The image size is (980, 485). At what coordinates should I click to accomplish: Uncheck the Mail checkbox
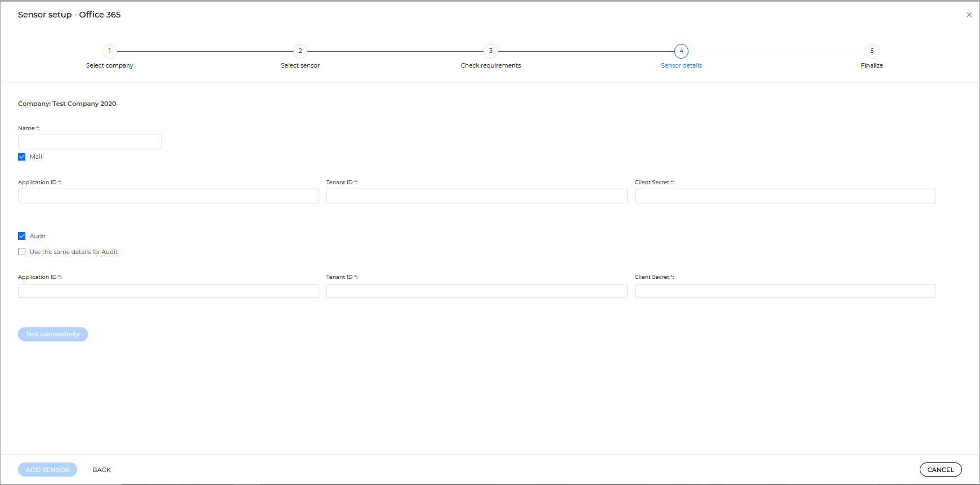click(x=22, y=157)
